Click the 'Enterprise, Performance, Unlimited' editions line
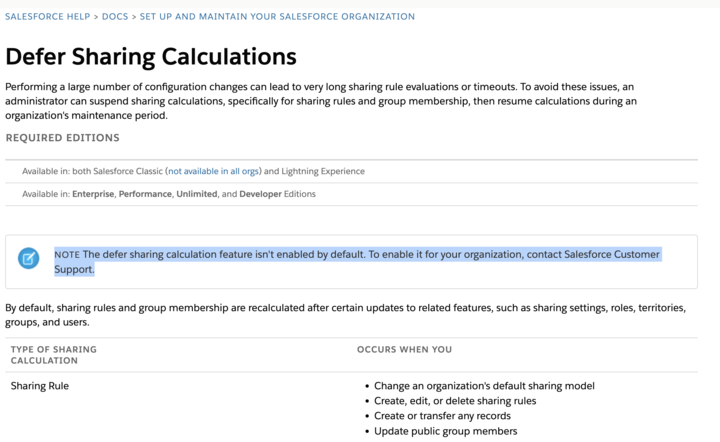The width and height of the screenshot is (720, 442). point(169,194)
